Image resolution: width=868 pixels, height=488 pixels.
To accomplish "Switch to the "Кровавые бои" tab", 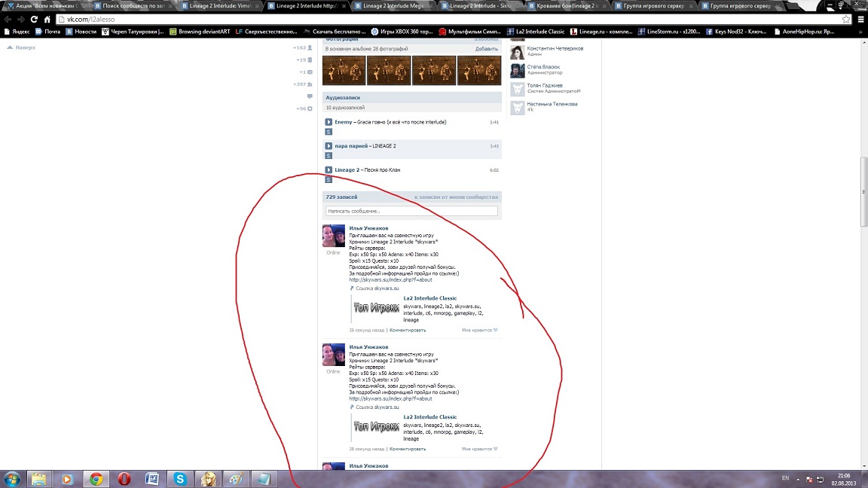I will coord(567,5).
